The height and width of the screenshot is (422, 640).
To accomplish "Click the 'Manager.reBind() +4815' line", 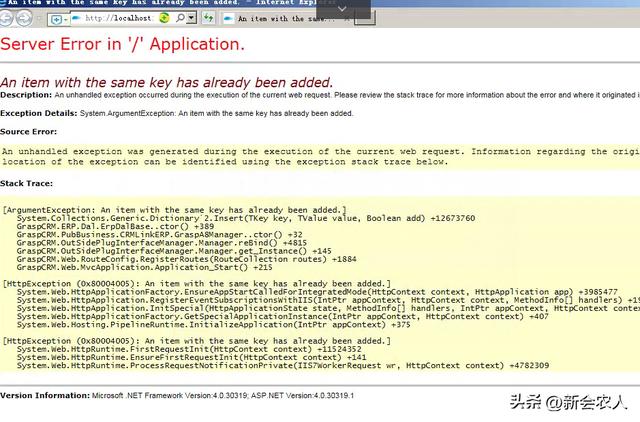I will pos(162,243).
